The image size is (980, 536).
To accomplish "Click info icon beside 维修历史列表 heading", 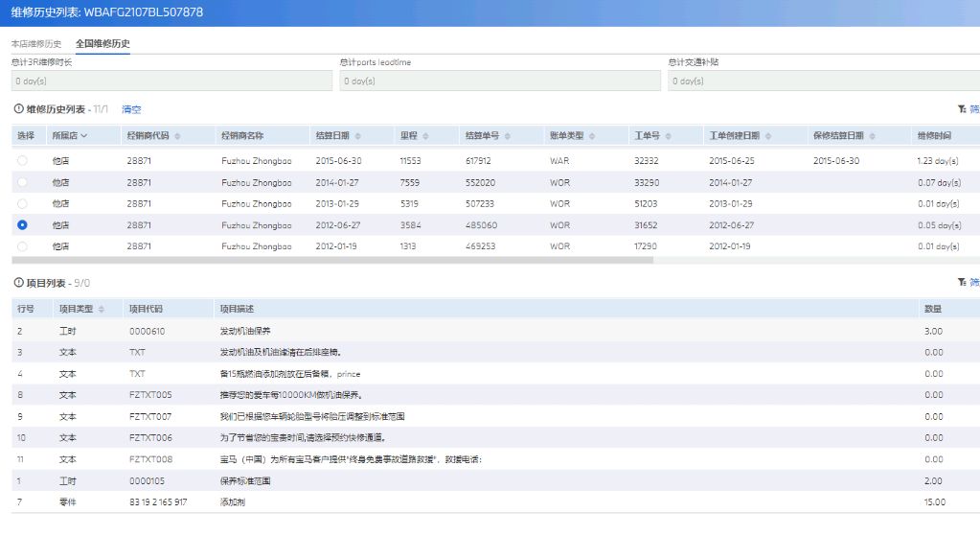I will [19, 108].
